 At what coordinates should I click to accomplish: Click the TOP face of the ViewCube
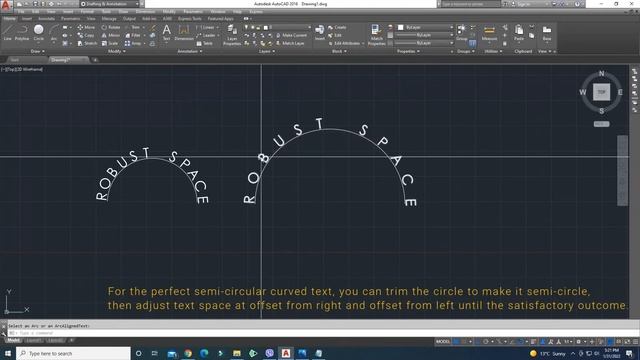tap(601, 92)
